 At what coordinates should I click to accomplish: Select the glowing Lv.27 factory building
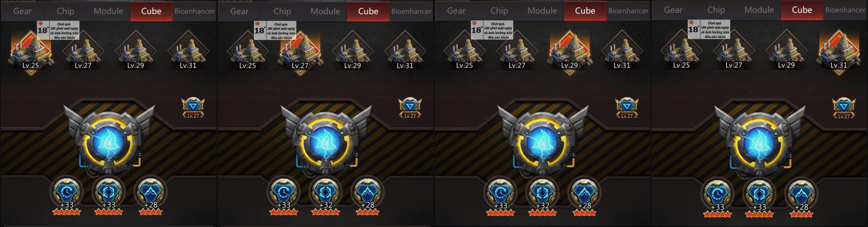coord(300,51)
